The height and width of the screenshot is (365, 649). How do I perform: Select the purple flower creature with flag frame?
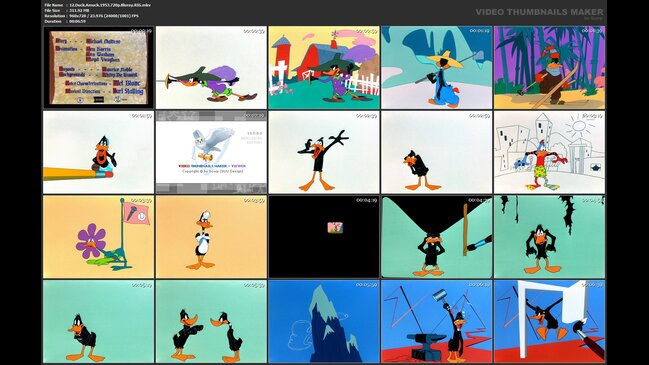coord(99,237)
